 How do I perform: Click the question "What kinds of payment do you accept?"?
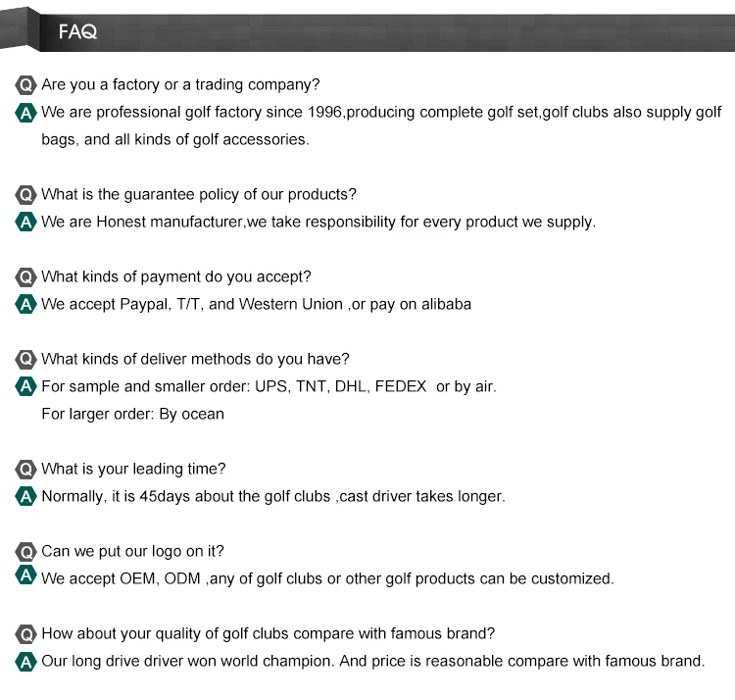176,276
